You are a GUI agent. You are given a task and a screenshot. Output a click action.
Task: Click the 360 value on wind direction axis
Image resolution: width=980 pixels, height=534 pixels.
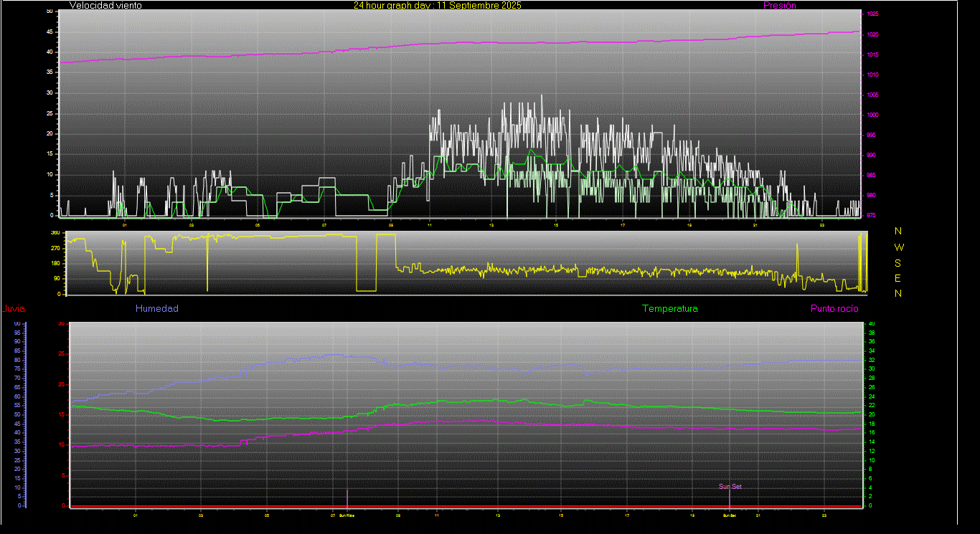55,234
